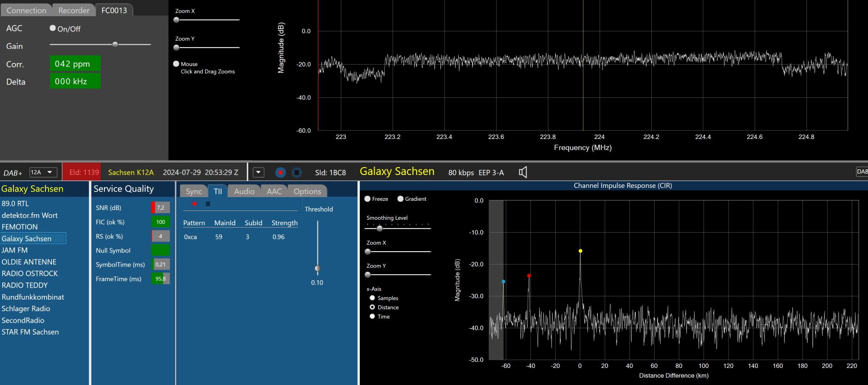Select Time as the x-Axis unit
This screenshot has height=385, width=868.
pyautogui.click(x=372, y=316)
